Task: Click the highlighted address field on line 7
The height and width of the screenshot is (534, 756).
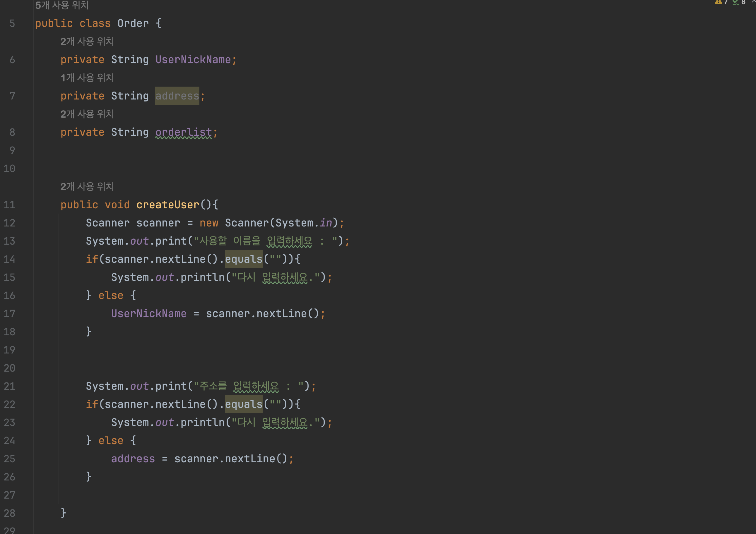Action: [x=177, y=96]
